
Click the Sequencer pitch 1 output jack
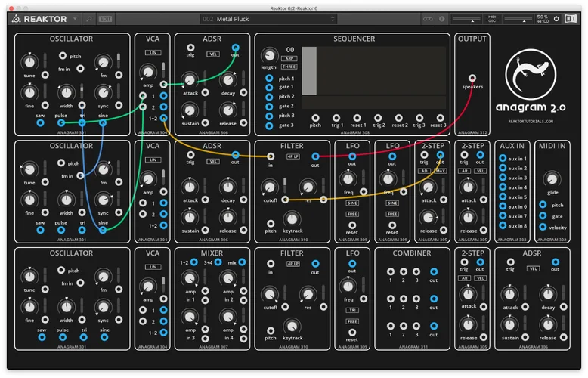[269, 79]
